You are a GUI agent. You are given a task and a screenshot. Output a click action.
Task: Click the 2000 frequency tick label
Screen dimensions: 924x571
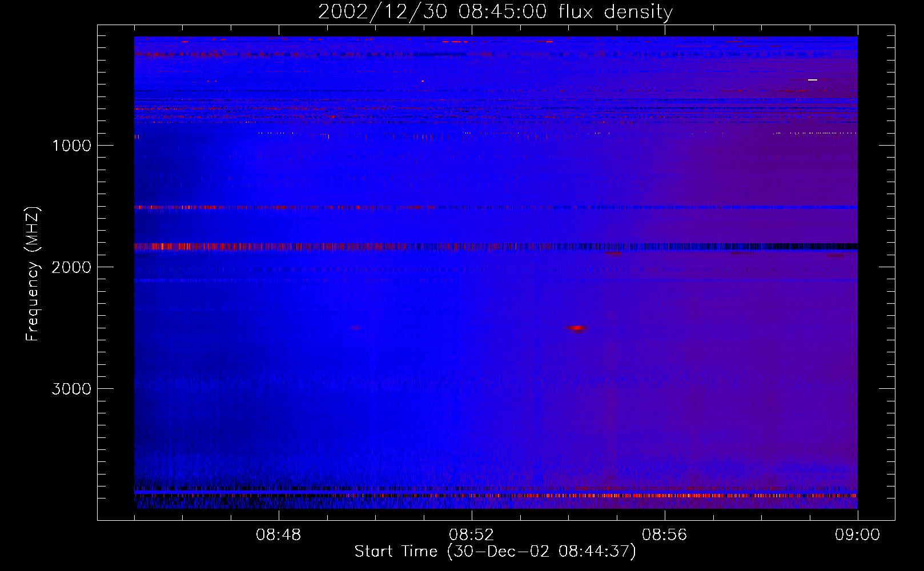(x=71, y=267)
